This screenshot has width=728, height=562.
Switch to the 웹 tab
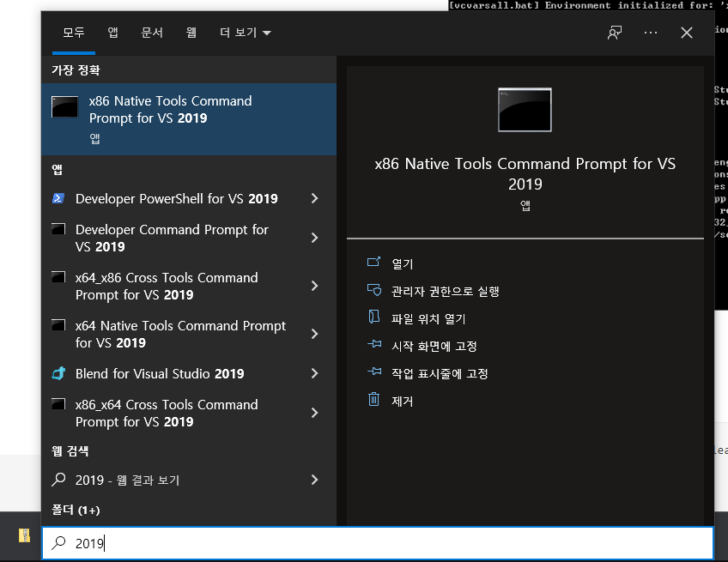tap(191, 33)
